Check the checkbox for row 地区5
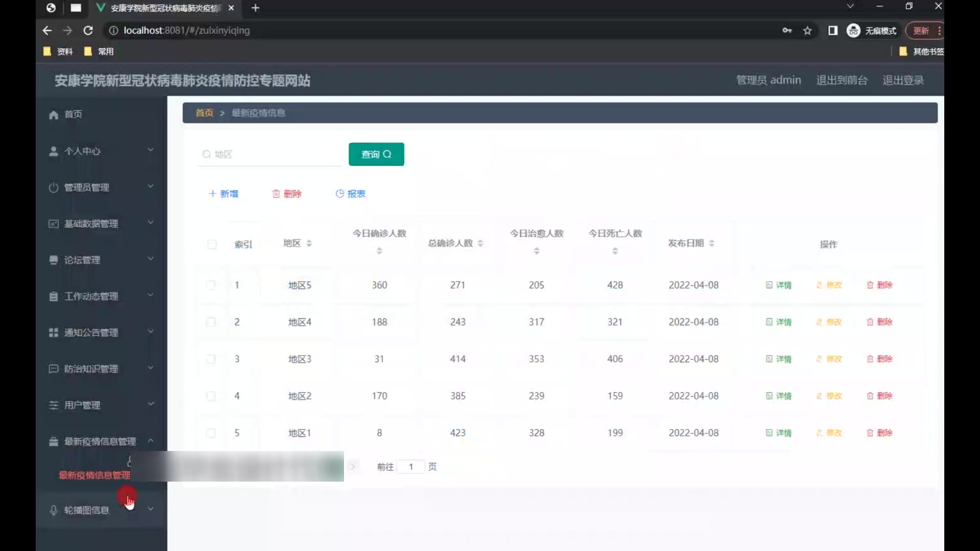This screenshot has width=980, height=551. pos(211,285)
